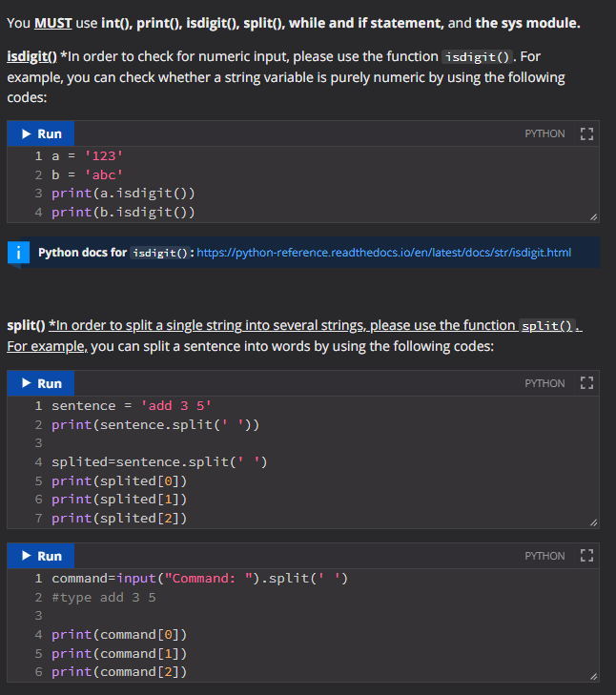The width and height of the screenshot is (616, 695).
Task: Expand isdigit code block to fullscreen
Action: point(586,133)
